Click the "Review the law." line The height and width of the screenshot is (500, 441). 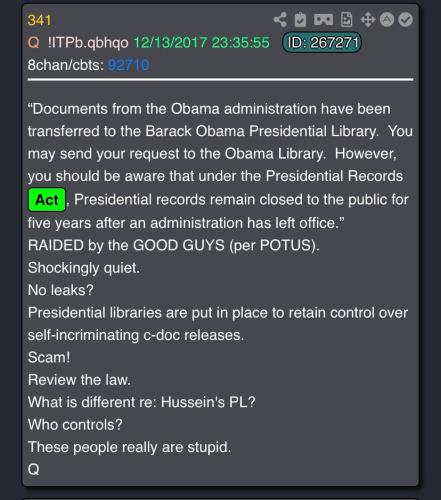click(x=79, y=380)
